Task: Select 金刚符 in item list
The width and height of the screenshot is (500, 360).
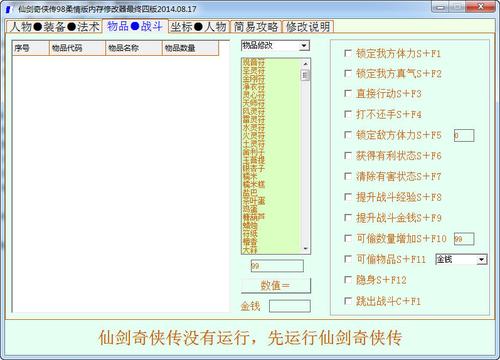Action: pos(254,79)
